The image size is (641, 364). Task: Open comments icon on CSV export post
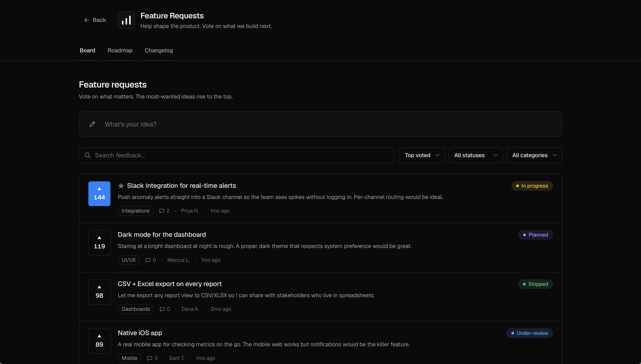[x=162, y=309]
